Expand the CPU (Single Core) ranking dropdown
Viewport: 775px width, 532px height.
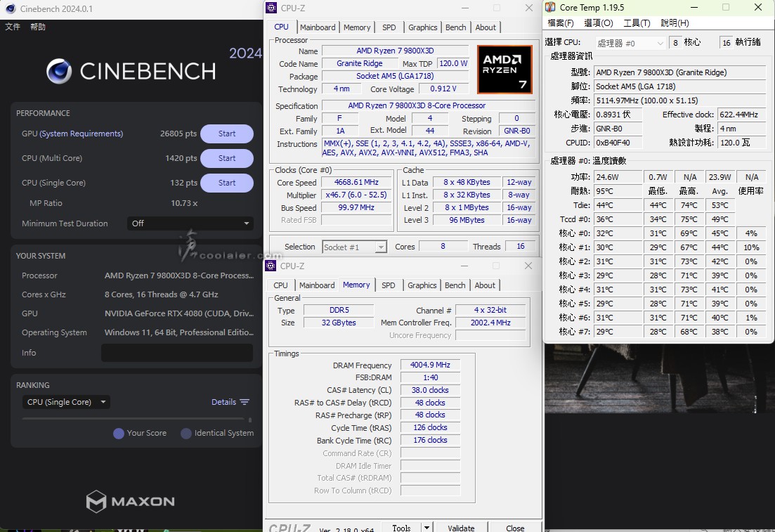coord(66,402)
